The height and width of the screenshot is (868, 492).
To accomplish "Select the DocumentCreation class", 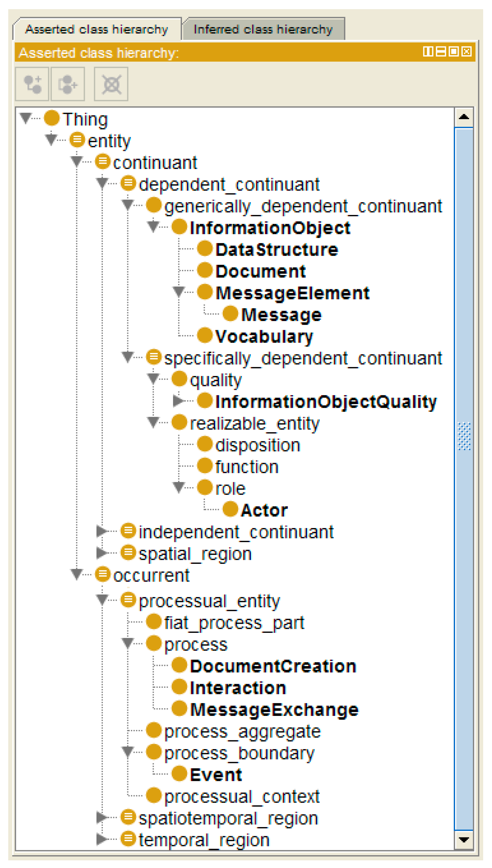I will [x=273, y=666].
